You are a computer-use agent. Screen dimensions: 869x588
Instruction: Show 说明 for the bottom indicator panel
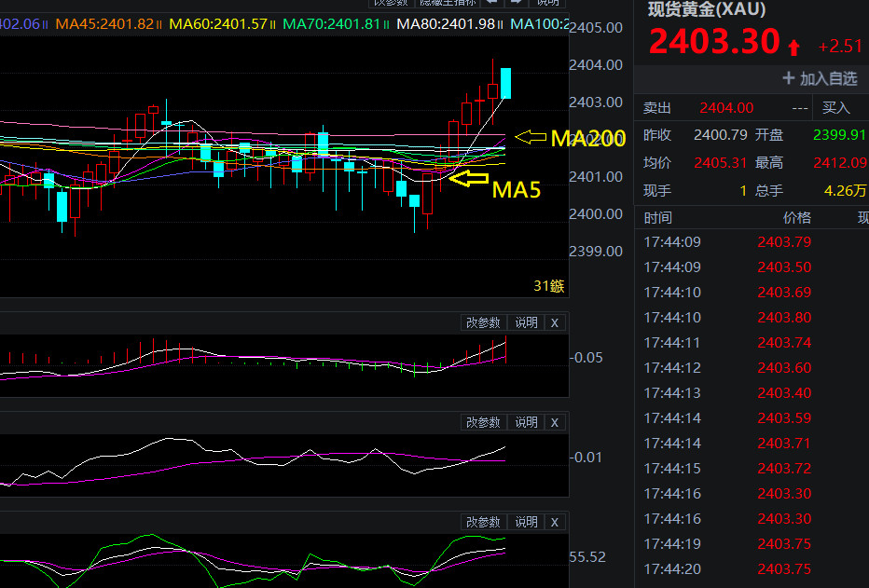coord(526,522)
